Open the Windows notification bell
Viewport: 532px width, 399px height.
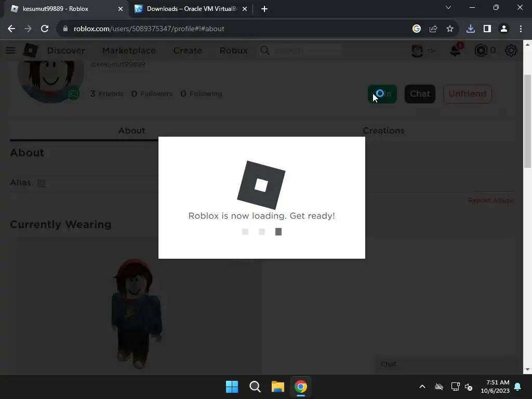[518, 387]
